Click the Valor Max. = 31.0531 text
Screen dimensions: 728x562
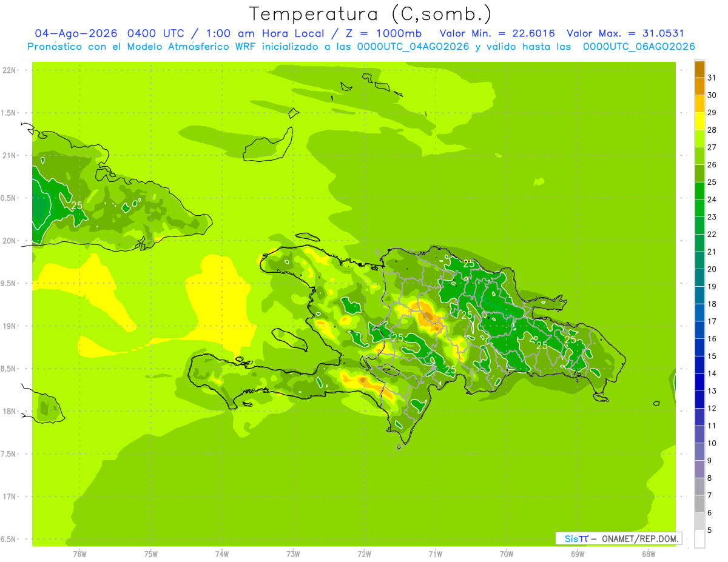[625, 33]
